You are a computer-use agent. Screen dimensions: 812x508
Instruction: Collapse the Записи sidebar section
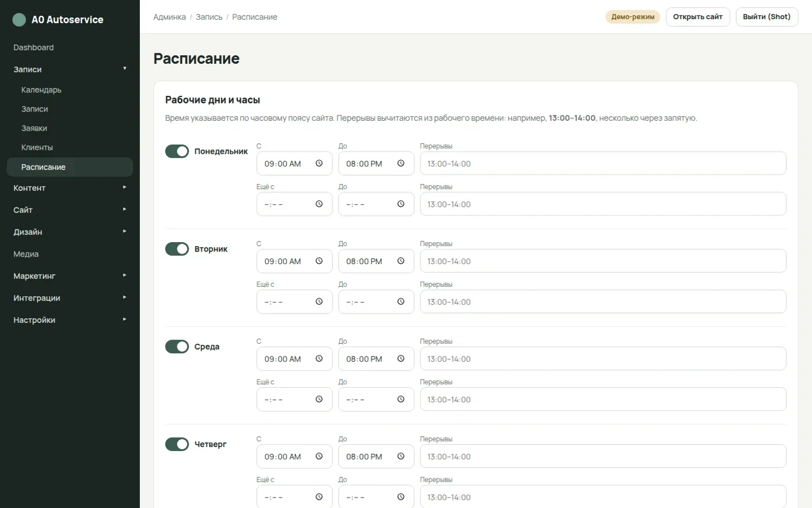tap(70, 70)
